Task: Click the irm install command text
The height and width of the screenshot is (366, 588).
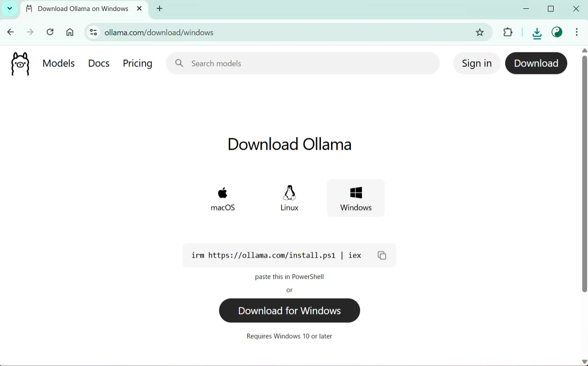Action: [x=276, y=255]
